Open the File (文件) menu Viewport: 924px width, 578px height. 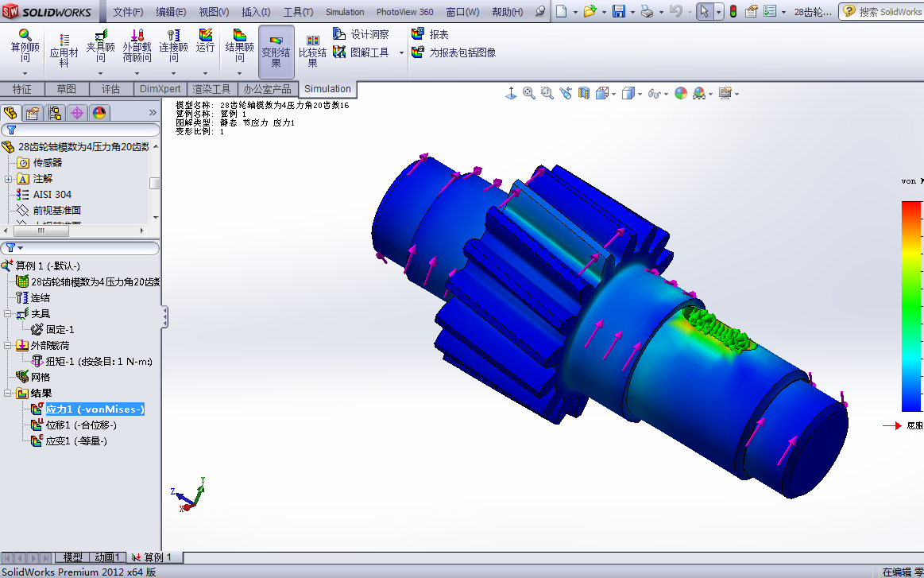(128, 12)
